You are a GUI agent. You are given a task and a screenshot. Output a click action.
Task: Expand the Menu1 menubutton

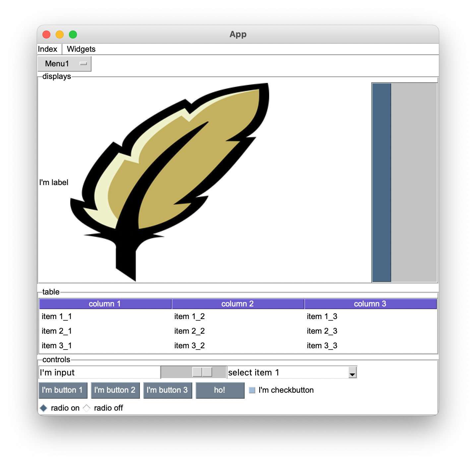[65, 64]
